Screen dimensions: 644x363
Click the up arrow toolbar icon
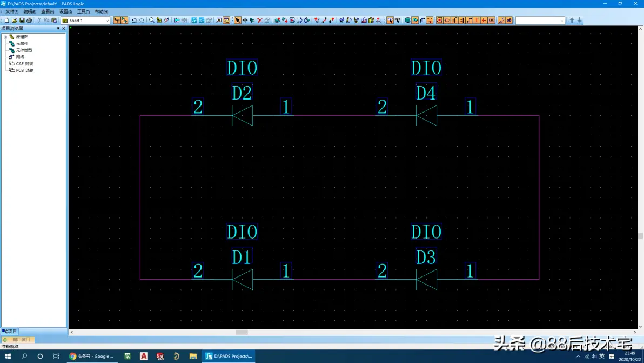572,20
